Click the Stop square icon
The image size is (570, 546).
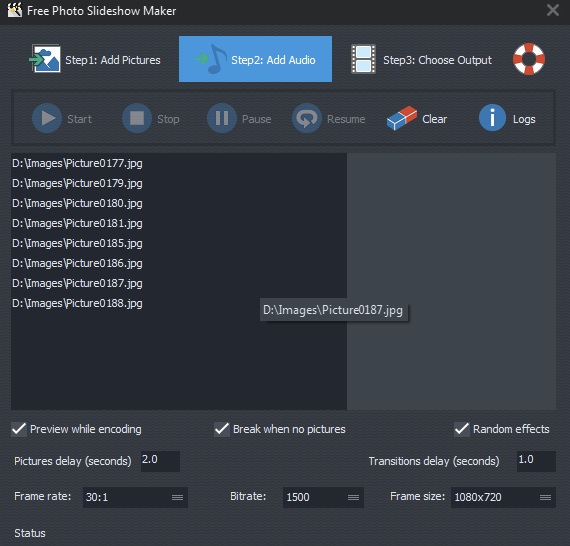click(137, 118)
